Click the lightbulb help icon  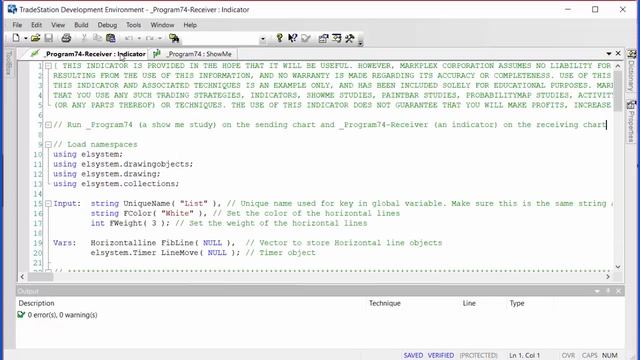279,38
